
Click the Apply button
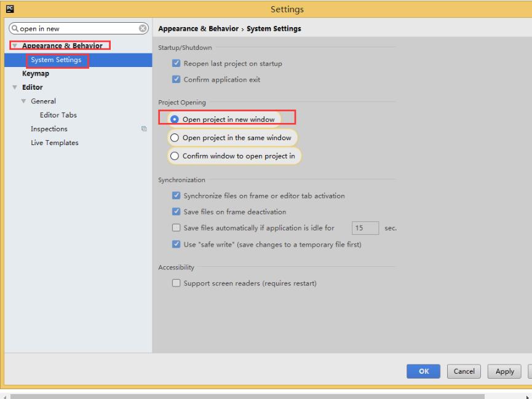point(504,371)
